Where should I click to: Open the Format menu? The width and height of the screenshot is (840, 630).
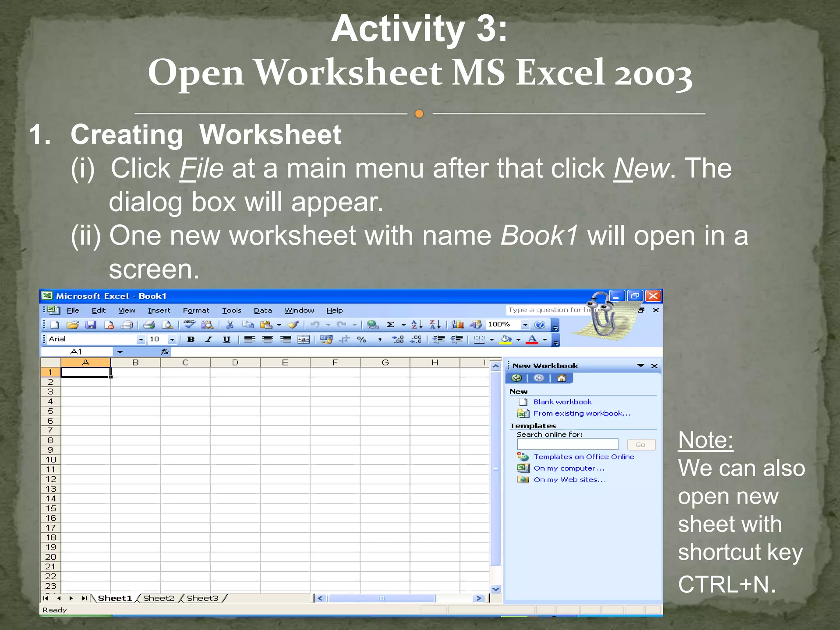click(196, 310)
